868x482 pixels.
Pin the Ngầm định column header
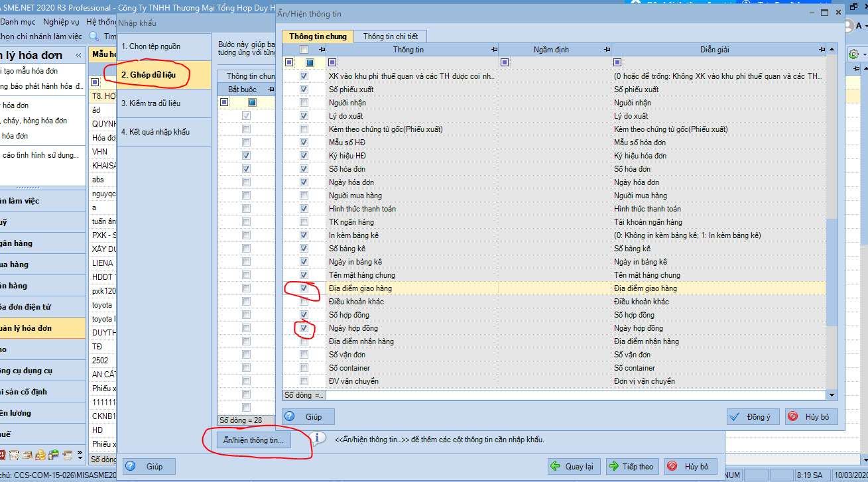tap(607, 50)
